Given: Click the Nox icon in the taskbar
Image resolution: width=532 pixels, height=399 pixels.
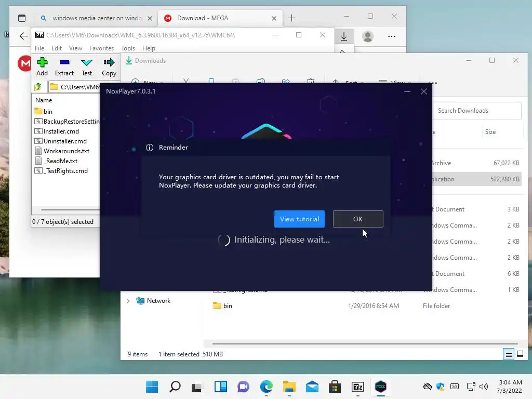Looking at the screenshot, I should point(381,387).
